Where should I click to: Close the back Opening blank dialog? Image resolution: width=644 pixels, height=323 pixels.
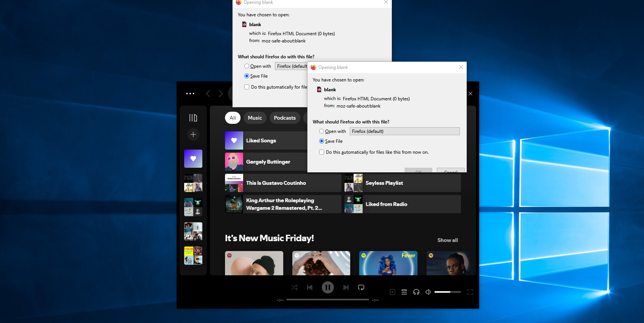[x=386, y=2]
